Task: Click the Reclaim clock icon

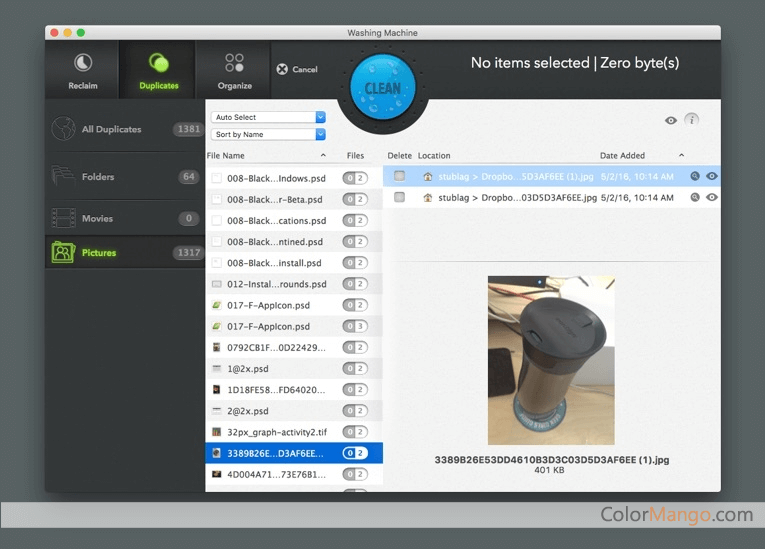Action: coord(83,62)
